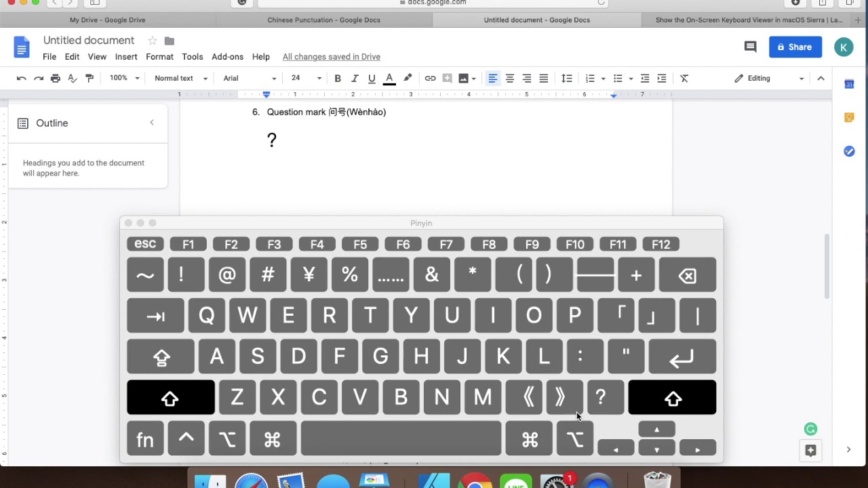
Task: Click the ¥ key on keyboard viewer
Action: point(309,275)
